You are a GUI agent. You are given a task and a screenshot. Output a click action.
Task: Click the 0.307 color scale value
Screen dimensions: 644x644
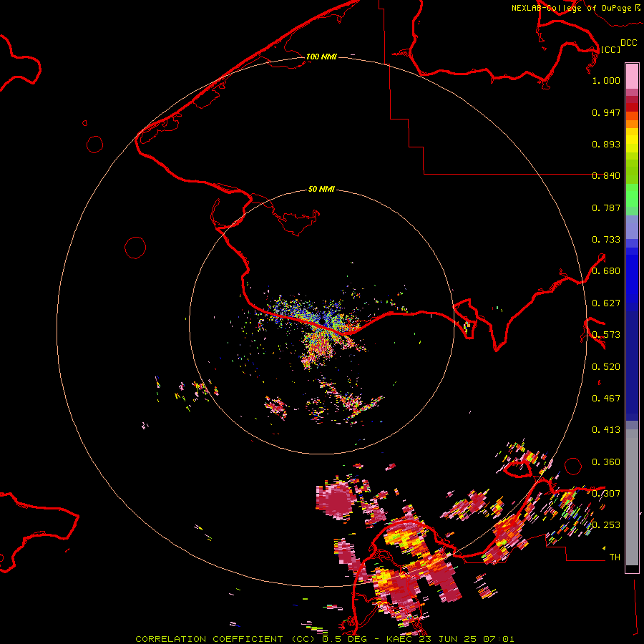[x=606, y=494]
